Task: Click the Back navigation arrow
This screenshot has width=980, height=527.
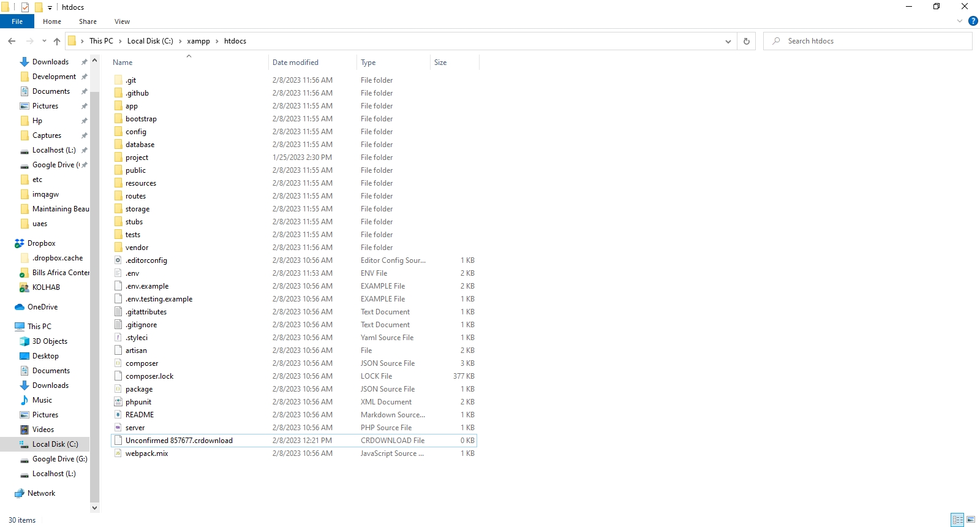Action: tap(12, 41)
